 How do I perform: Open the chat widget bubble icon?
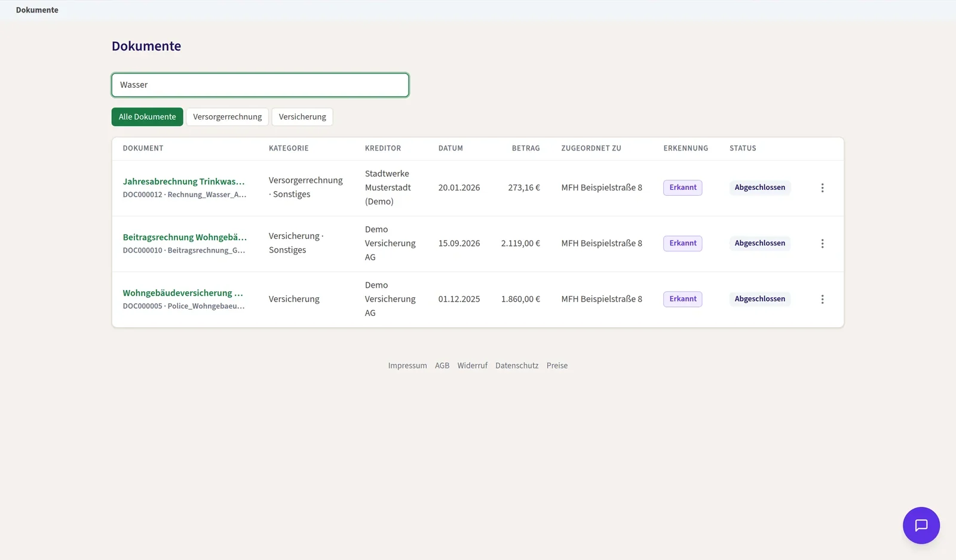[x=921, y=525]
